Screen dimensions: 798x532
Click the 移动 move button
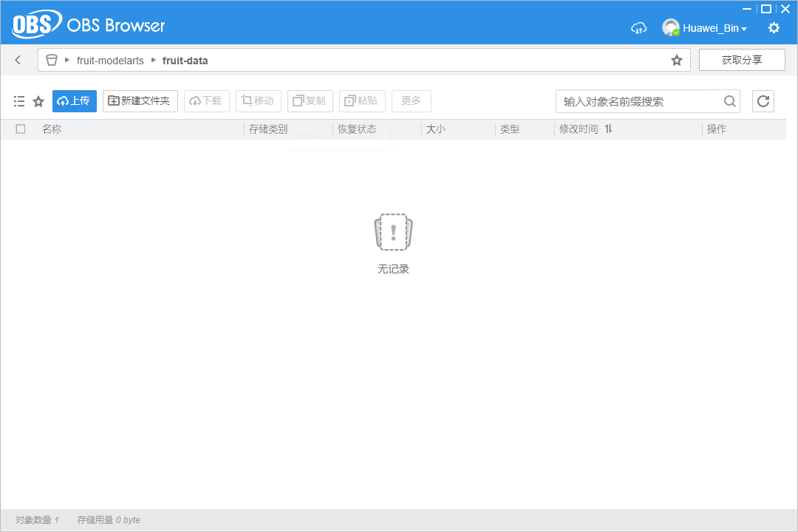[258, 100]
